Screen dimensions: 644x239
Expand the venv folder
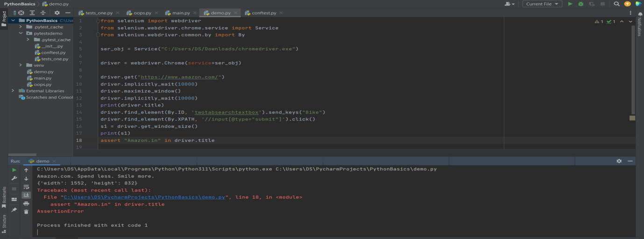coord(21,65)
